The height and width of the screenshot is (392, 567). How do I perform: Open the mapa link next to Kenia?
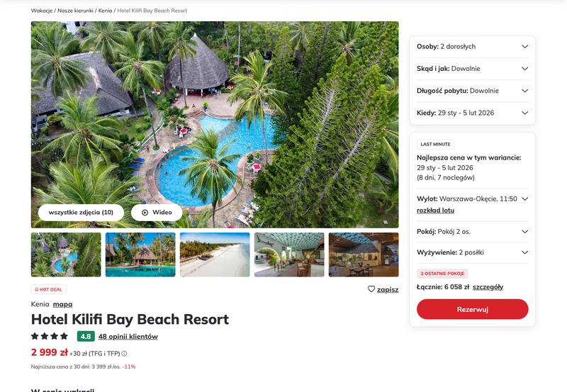62,305
